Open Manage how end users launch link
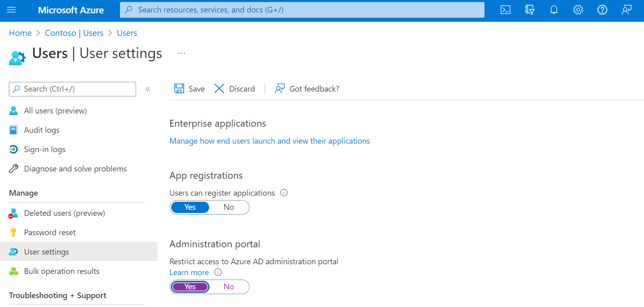The height and width of the screenshot is (307, 644). (x=270, y=141)
